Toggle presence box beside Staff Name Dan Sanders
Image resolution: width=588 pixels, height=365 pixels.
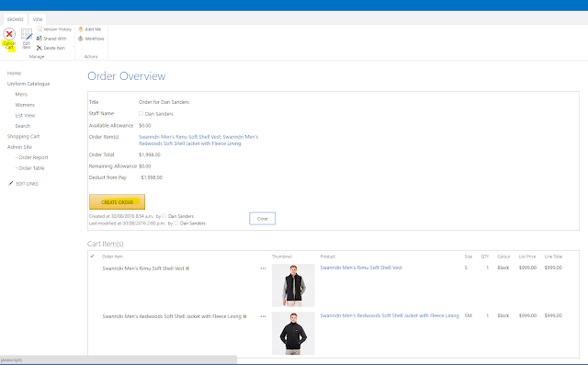pos(141,114)
